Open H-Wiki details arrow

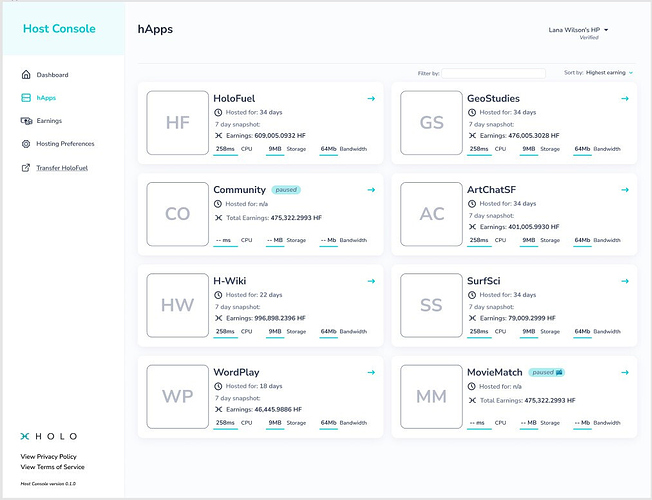coord(371,281)
